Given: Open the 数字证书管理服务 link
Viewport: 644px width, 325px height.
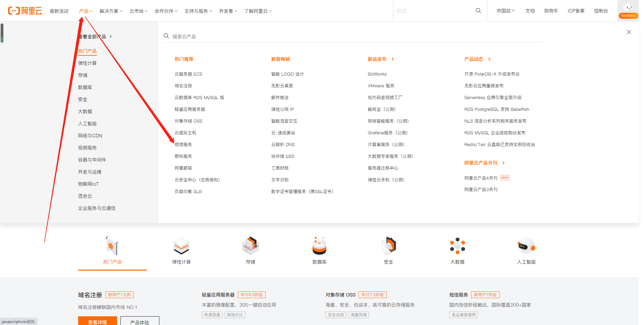Looking at the screenshot, I should pos(302,191).
